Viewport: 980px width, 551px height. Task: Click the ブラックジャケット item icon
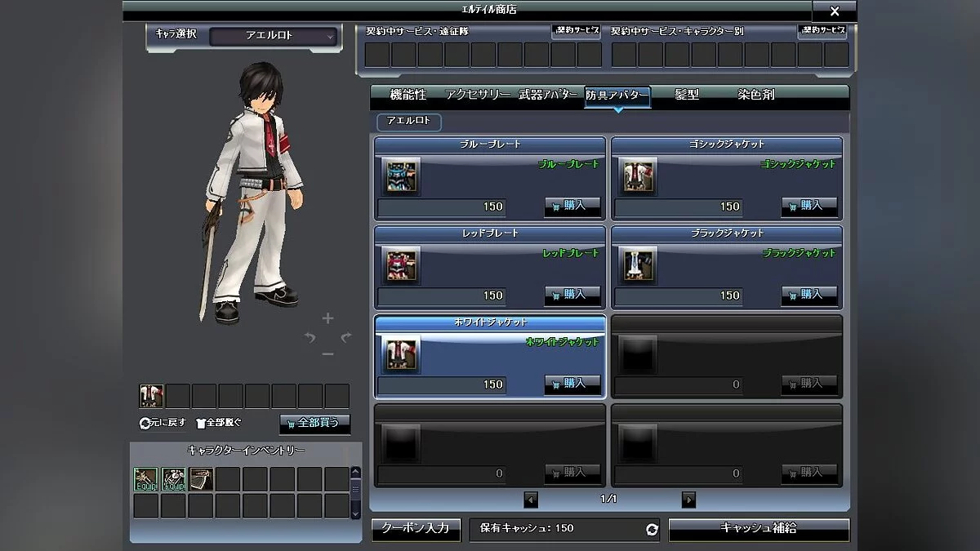click(x=638, y=265)
